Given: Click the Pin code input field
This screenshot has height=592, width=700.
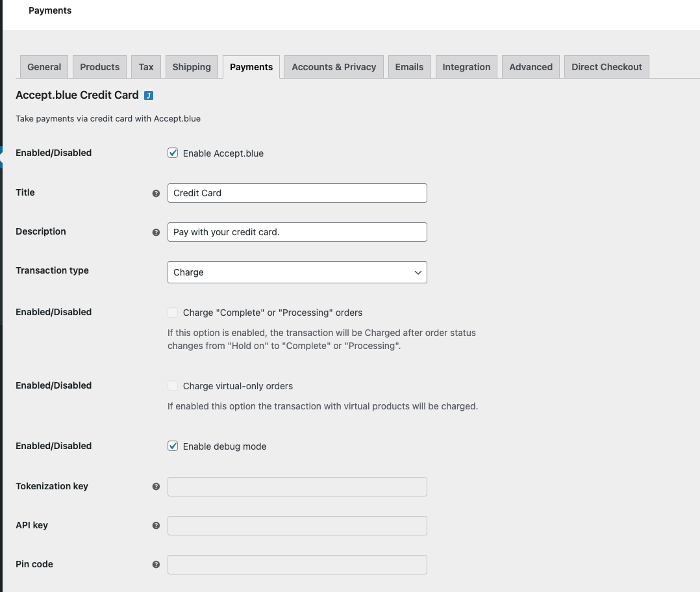Looking at the screenshot, I should 297,565.
